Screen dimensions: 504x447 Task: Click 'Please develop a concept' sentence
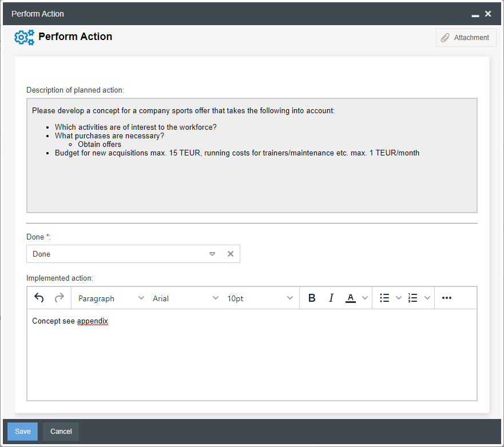[x=183, y=110]
